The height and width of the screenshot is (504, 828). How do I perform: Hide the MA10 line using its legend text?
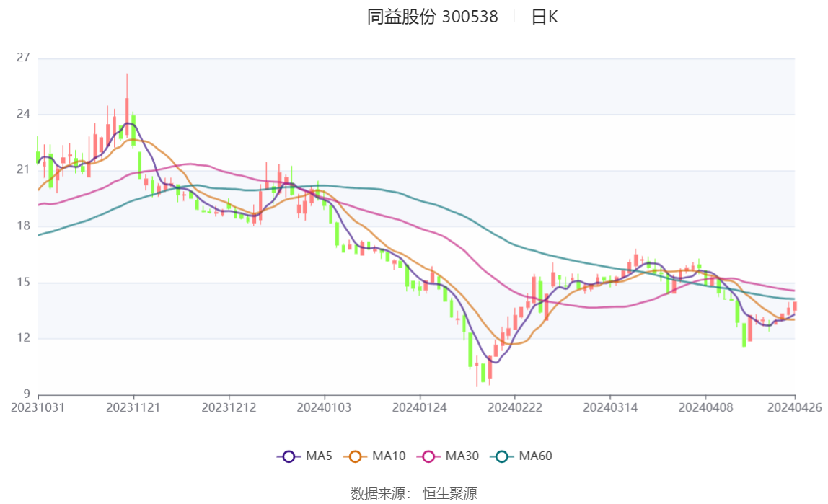389,456
